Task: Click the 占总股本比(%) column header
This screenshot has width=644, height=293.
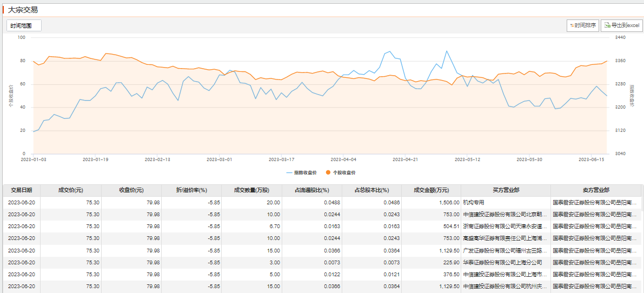Action: coord(371,190)
